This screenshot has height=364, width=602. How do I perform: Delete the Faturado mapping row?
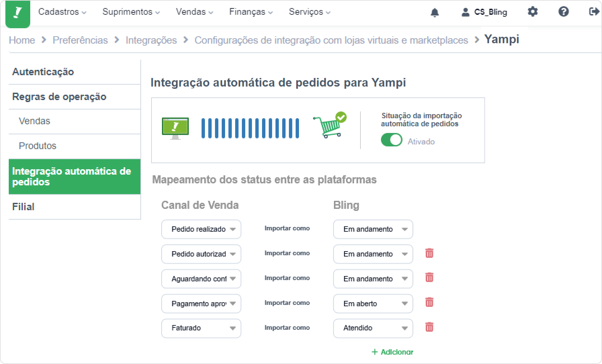(429, 327)
